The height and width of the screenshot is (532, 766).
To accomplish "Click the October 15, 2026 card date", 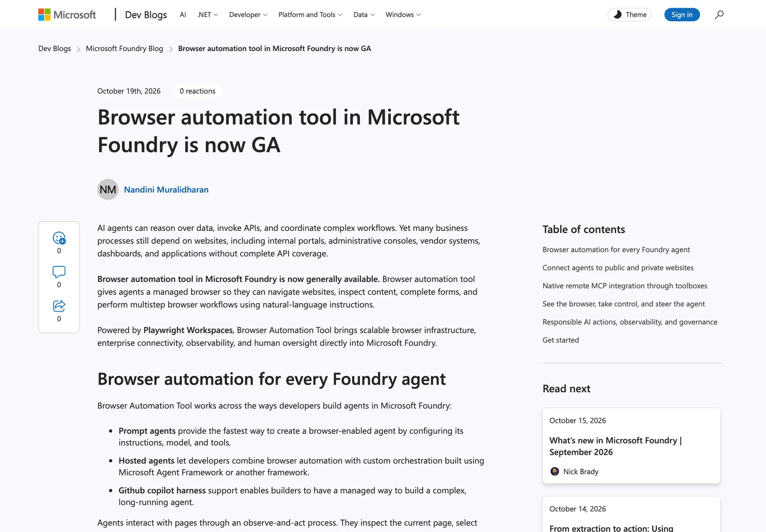I will click(577, 420).
